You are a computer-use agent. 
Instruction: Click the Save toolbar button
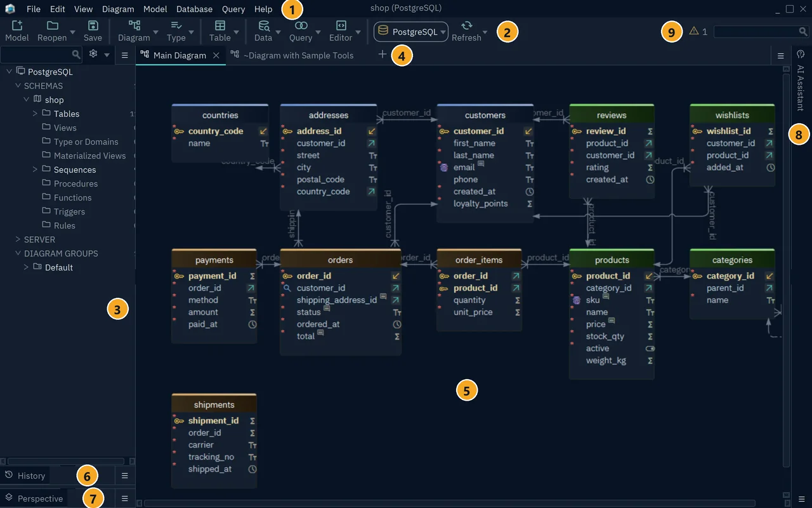click(93, 30)
